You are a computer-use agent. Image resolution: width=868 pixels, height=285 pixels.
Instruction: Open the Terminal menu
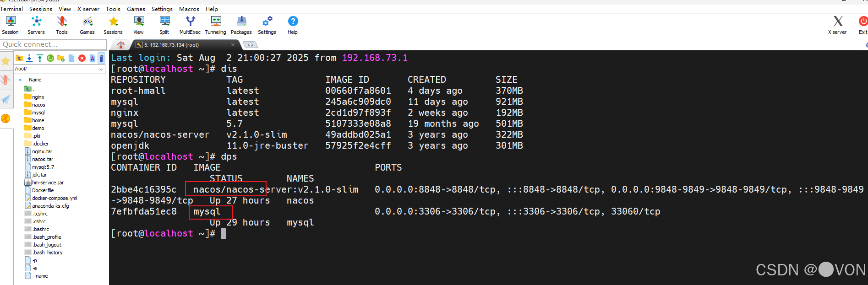11,9
